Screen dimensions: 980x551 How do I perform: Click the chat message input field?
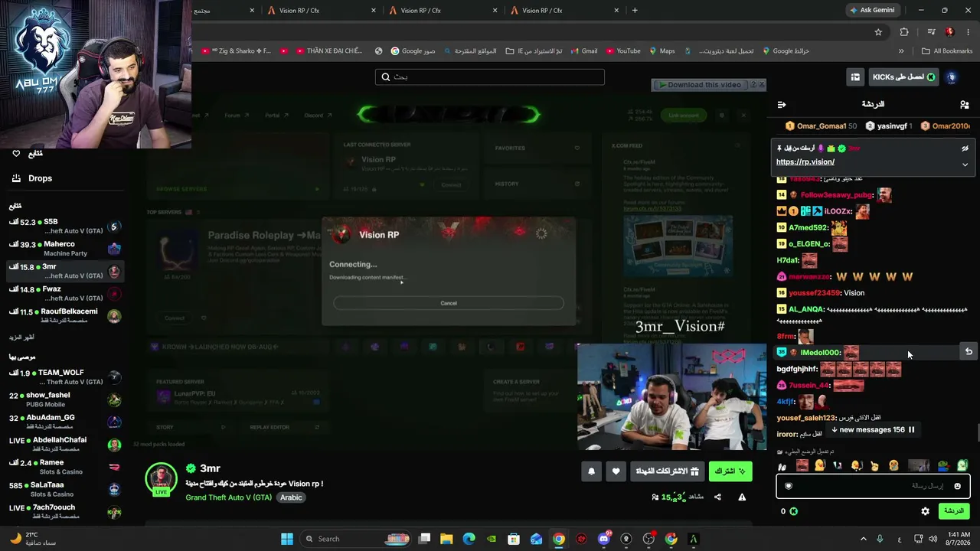click(x=873, y=486)
